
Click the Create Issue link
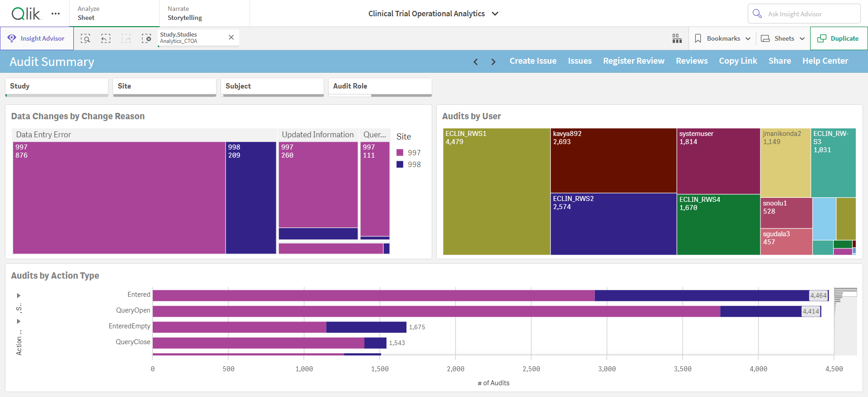point(533,61)
